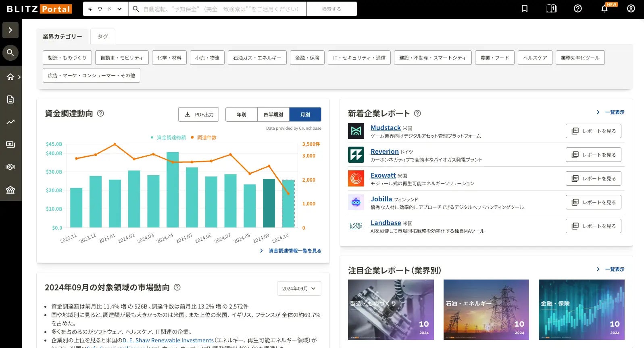
Task: Click the 2024.04 bar in chart
Action: click(173, 190)
